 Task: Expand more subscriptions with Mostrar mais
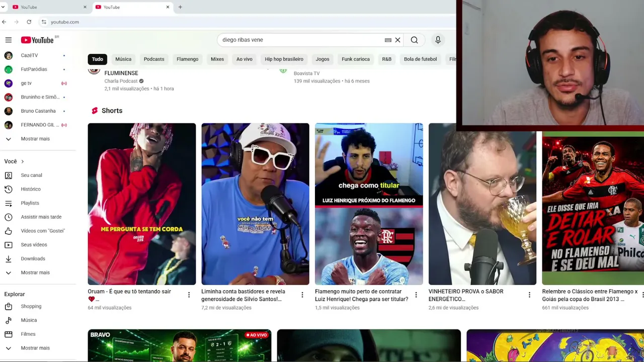(35, 139)
